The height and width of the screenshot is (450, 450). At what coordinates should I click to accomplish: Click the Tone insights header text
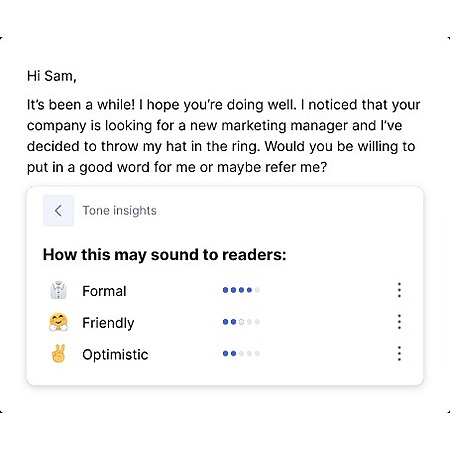[120, 211]
